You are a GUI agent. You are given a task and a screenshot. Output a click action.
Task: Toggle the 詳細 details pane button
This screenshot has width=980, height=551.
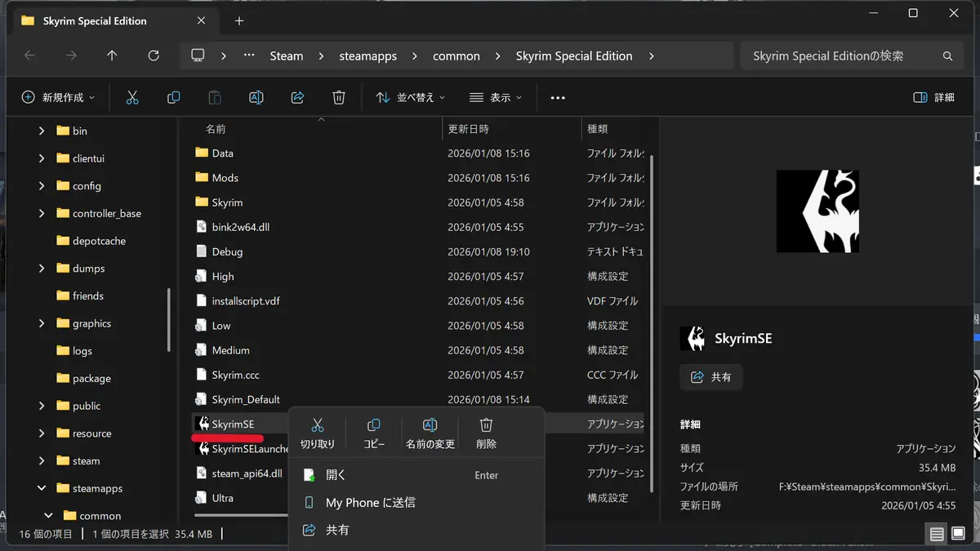[x=933, y=97]
